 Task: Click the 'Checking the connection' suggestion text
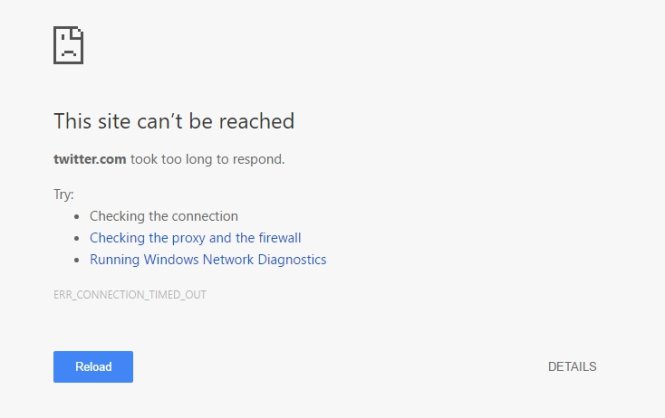pyautogui.click(x=164, y=216)
